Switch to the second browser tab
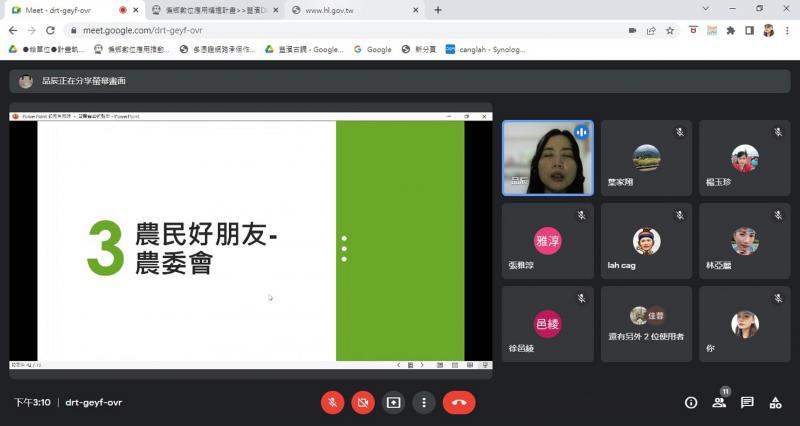 click(215, 10)
